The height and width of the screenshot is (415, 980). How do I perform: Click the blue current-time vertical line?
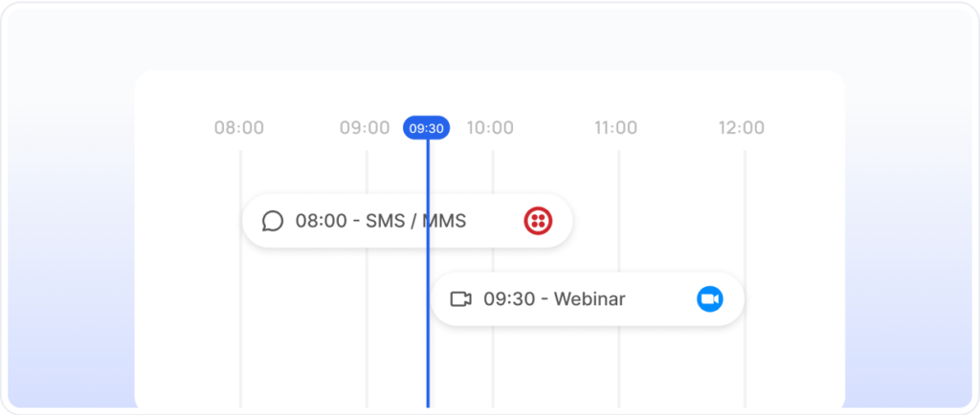tap(428, 363)
